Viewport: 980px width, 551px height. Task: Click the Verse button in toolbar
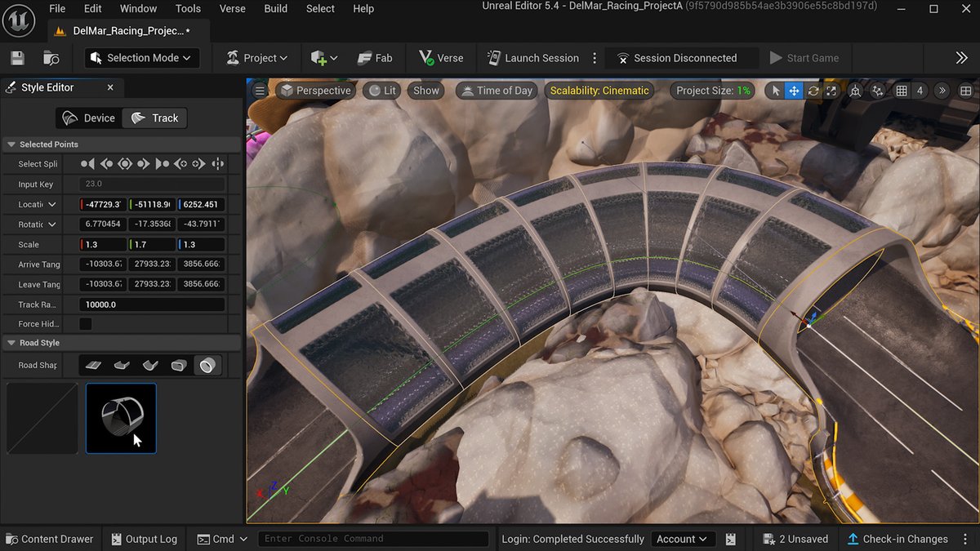coord(441,58)
